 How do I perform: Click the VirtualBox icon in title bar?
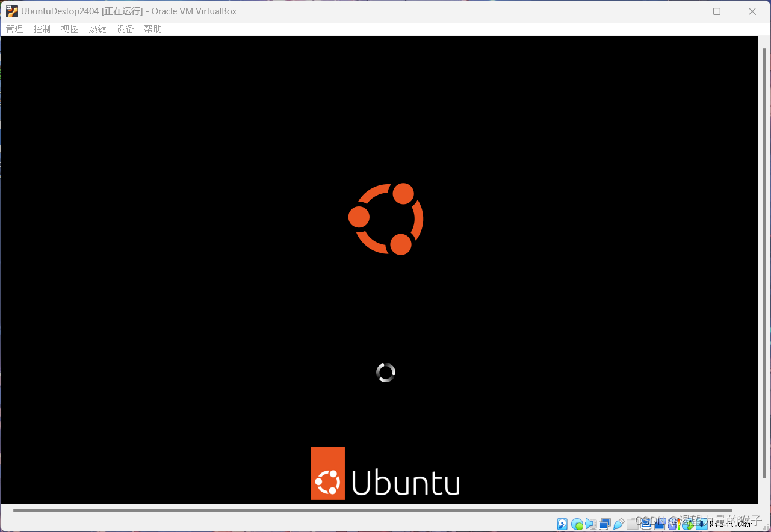12,11
